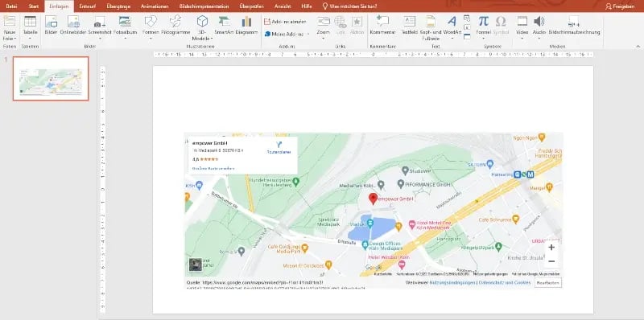The width and height of the screenshot is (644, 320).
Task: Insert a Formel with the pi icon
Action: [484, 22]
